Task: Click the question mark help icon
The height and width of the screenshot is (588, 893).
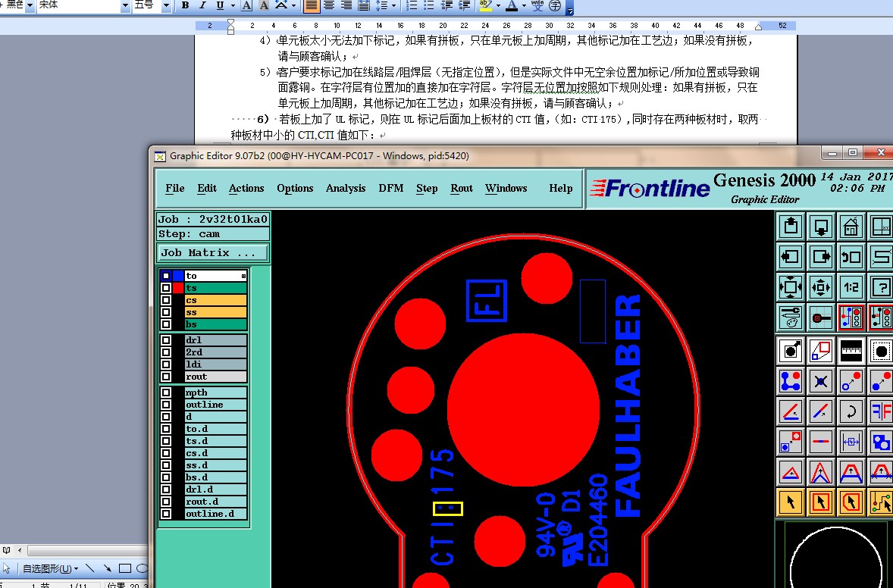Action: (x=880, y=287)
